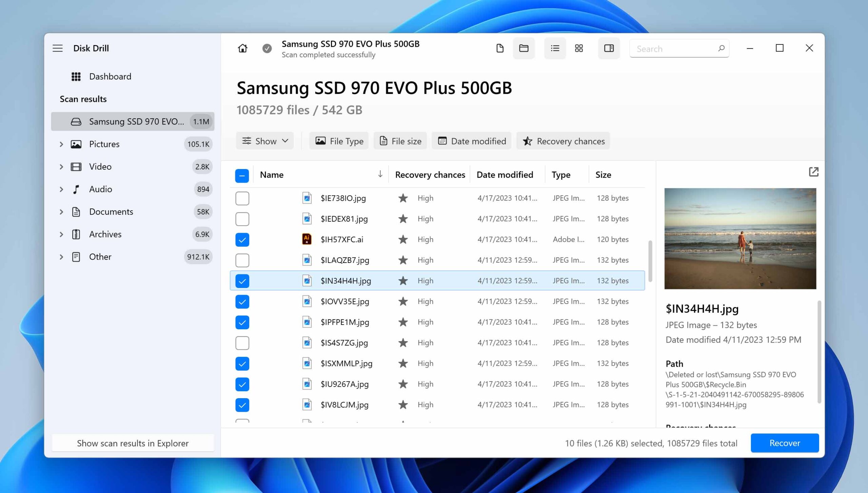Uncheck the box for $IN34H4H.jpg
868x493 pixels.
[x=242, y=281]
